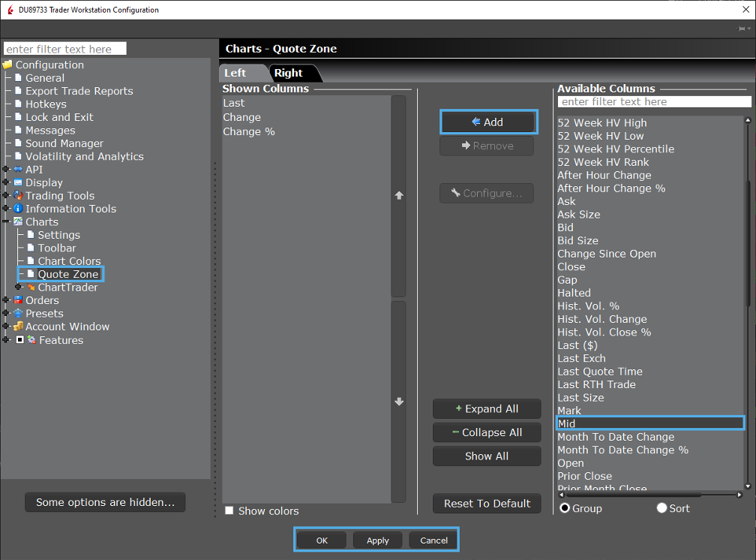Viewport: 756px width, 560px height.
Task: Switch to the Left tab
Action: pyautogui.click(x=235, y=73)
